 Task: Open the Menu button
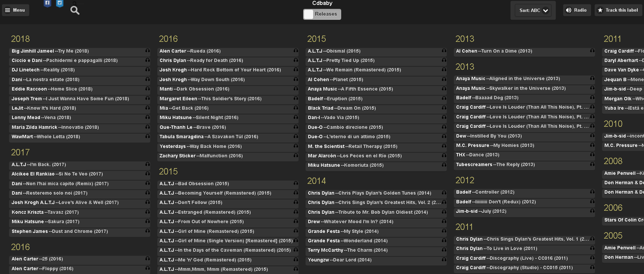(x=15, y=10)
